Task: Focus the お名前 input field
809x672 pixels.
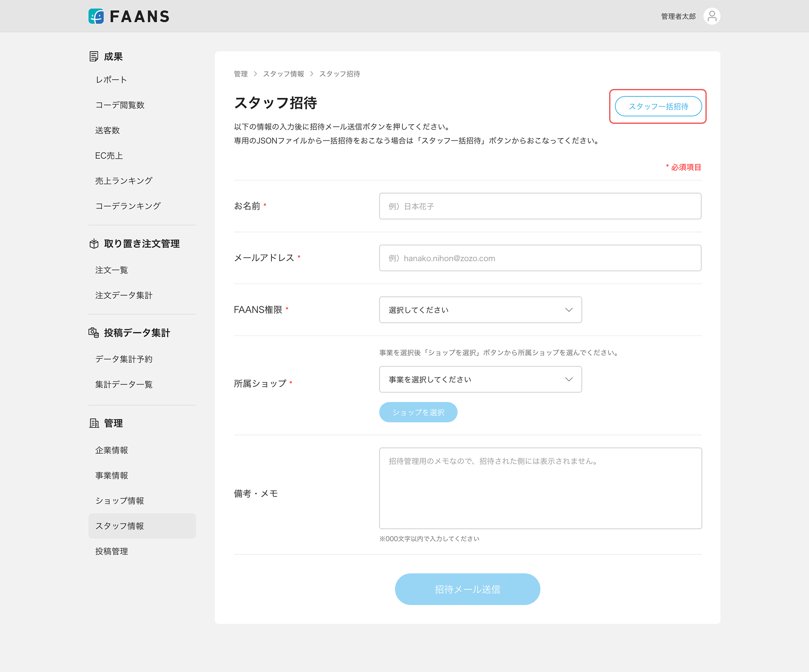Action: [540, 206]
